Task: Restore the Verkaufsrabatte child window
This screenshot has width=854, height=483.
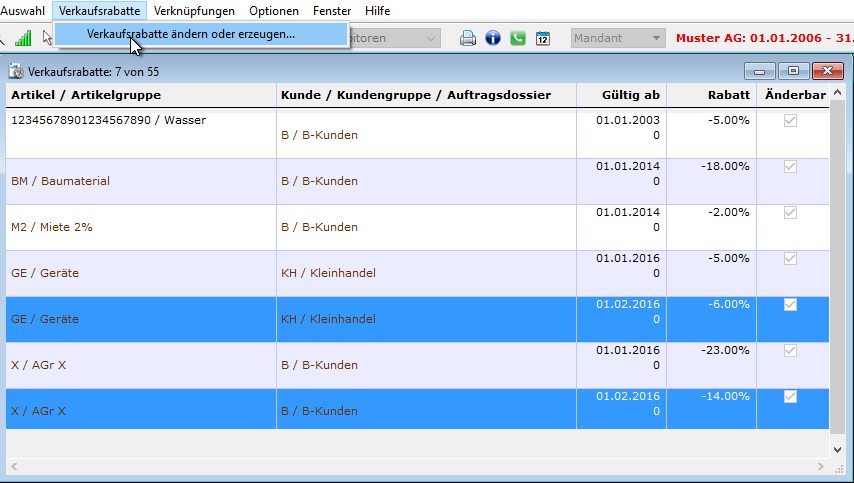Action: coord(794,71)
